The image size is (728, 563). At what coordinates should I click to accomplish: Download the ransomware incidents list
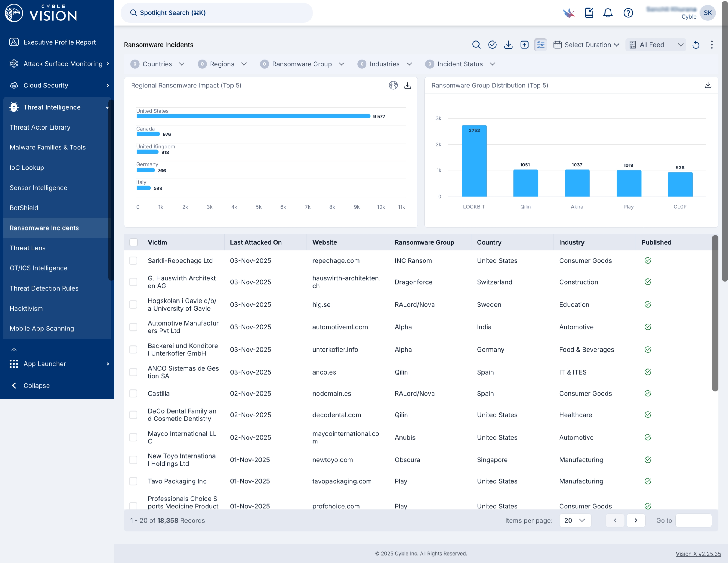coord(508,45)
